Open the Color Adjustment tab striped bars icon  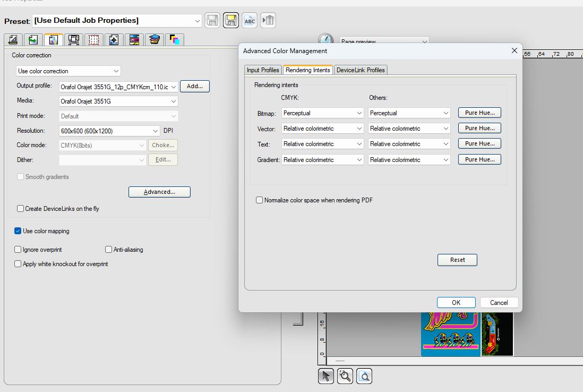point(134,39)
